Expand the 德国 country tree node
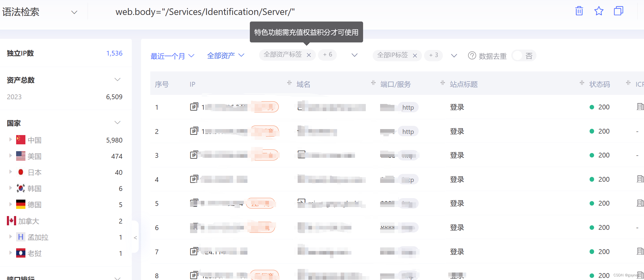 click(10, 204)
